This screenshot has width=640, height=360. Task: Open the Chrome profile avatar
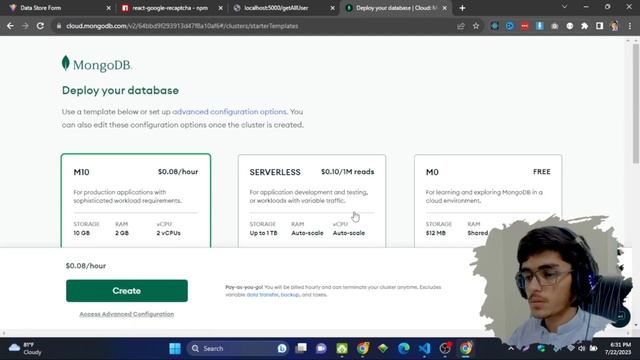point(614,26)
